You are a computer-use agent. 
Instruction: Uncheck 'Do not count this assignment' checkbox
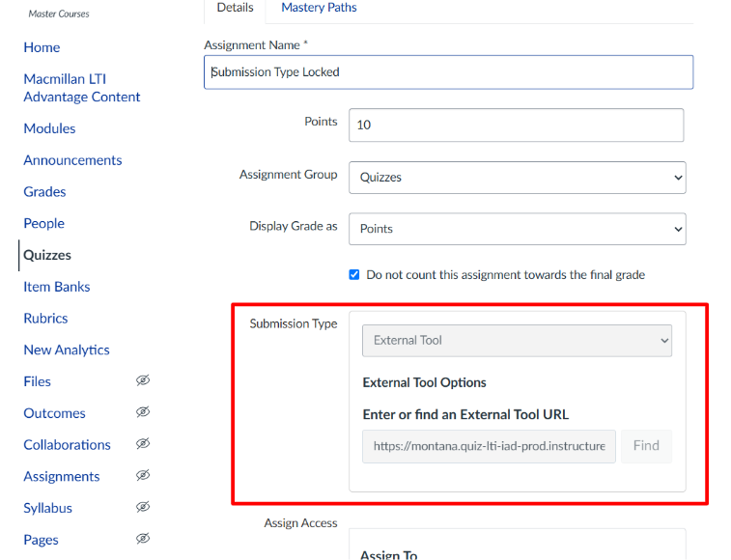click(x=354, y=275)
